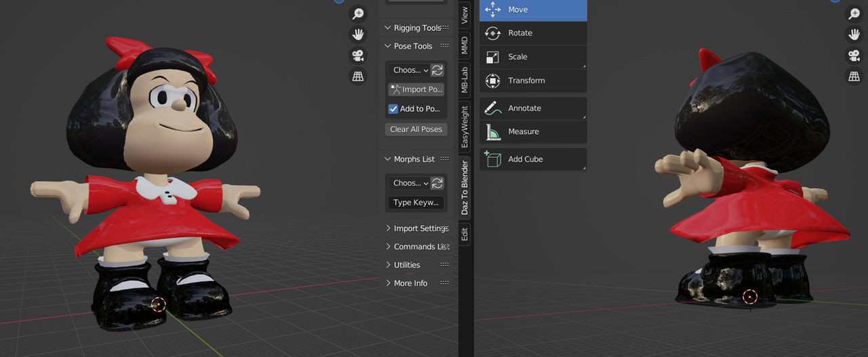Image resolution: width=868 pixels, height=357 pixels.
Task: Focus the Type Keyword search field
Action: pos(416,203)
